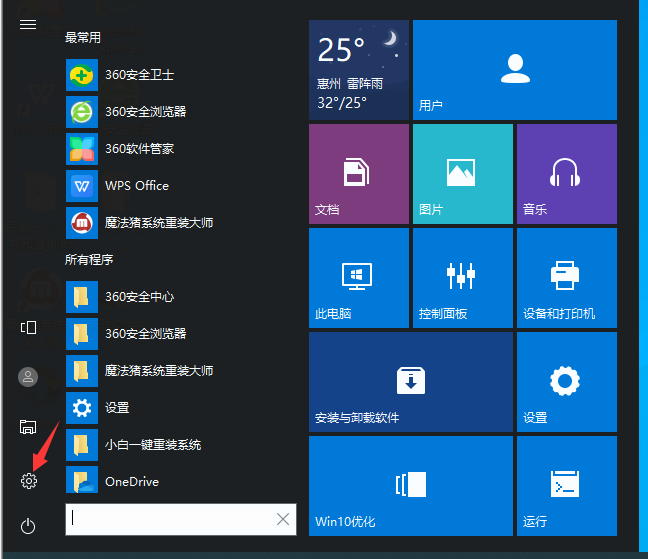Open the Win10优化 tile
The width and height of the screenshot is (648, 559).
(411, 486)
